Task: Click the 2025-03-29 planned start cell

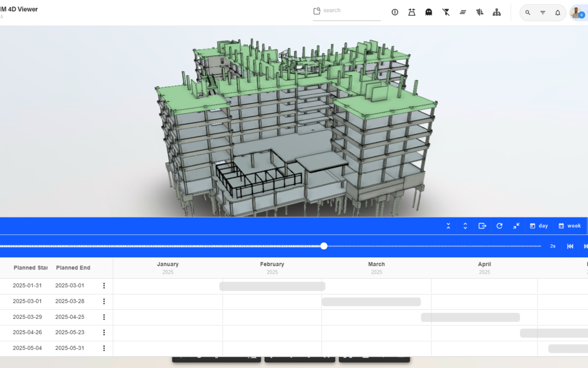Action: pos(27,317)
